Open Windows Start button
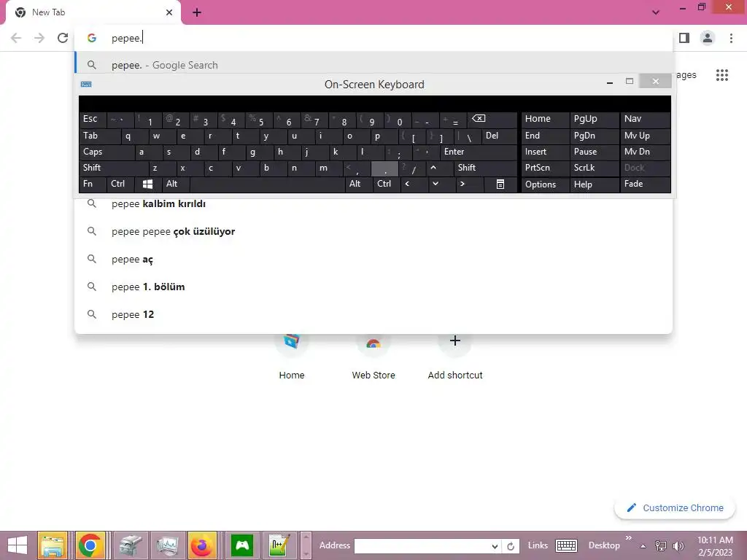Viewport: 747px width, 560px height. pyautogui.click(x=18, y=545)
